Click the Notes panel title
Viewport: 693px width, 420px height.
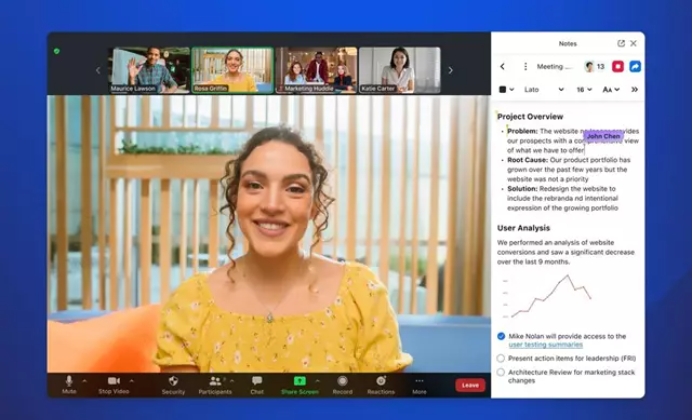coord(567,43)
